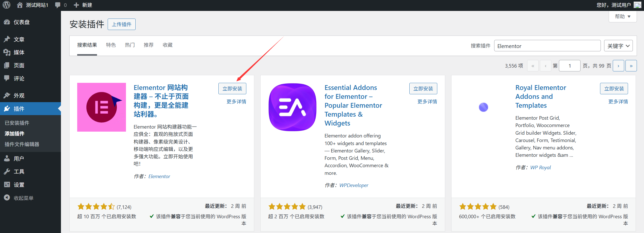
Task: Expand the 帮助 help dropdown
Action: click(x=623, y=17)
